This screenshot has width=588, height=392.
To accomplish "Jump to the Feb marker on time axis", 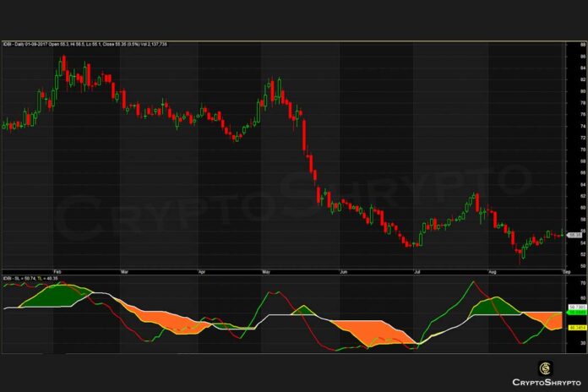I will [x=57, y=271].
